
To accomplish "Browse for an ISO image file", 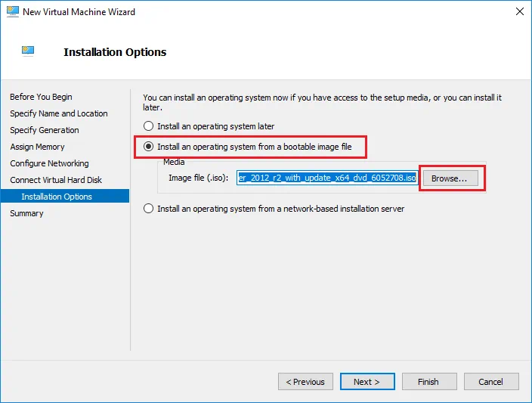I will coord(450,178).
